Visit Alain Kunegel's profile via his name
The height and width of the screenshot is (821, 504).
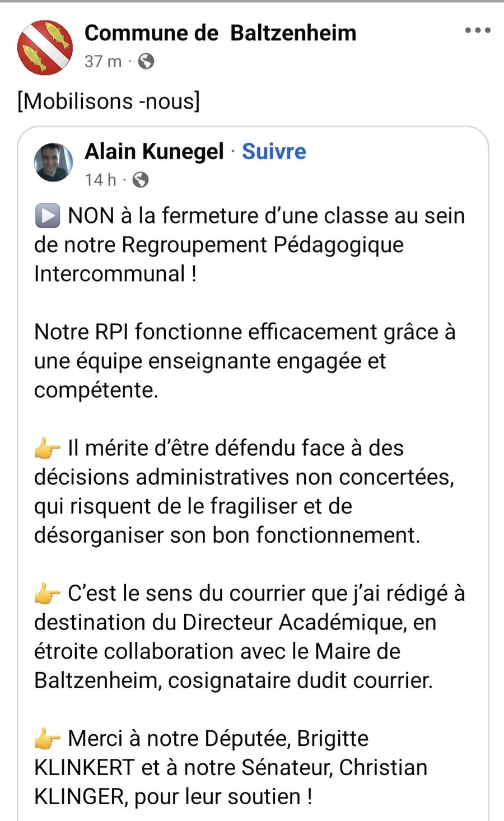(154, 151)
